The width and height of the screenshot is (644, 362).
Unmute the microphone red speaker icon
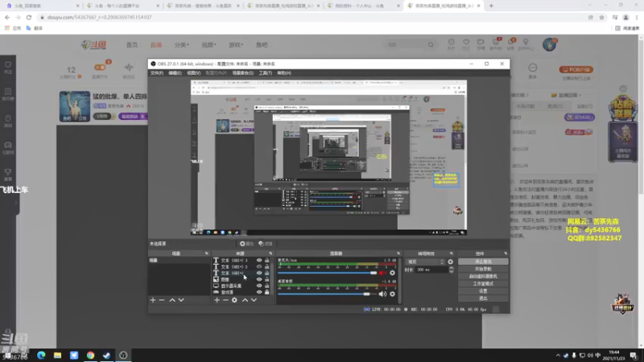382,273
